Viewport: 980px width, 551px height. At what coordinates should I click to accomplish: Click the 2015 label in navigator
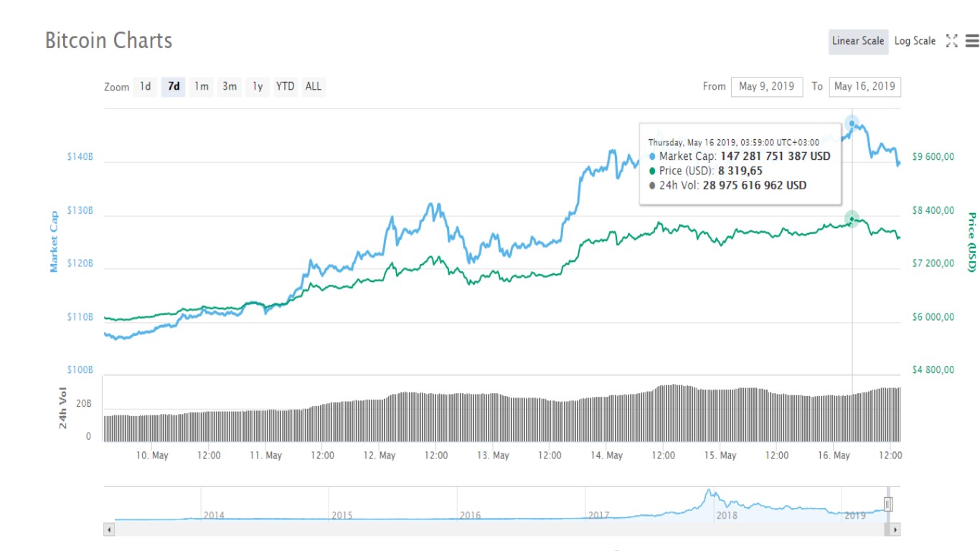(x=342, y=515)
